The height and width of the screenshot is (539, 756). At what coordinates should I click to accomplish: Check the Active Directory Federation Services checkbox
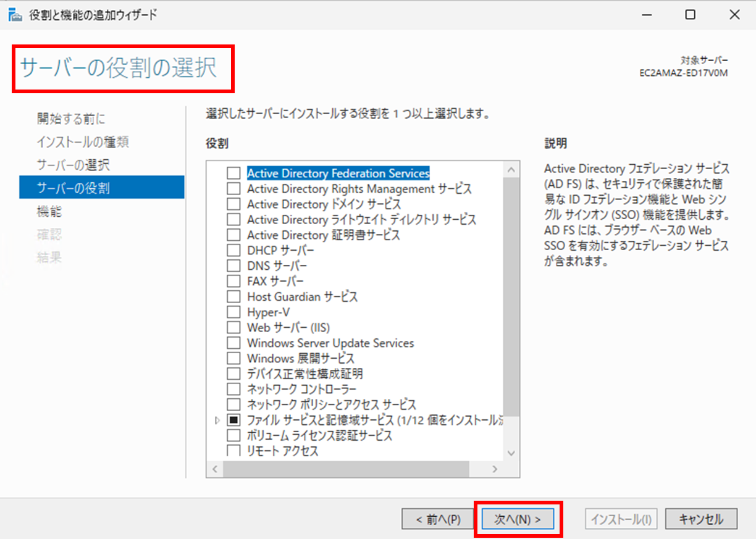coord(233,173)
